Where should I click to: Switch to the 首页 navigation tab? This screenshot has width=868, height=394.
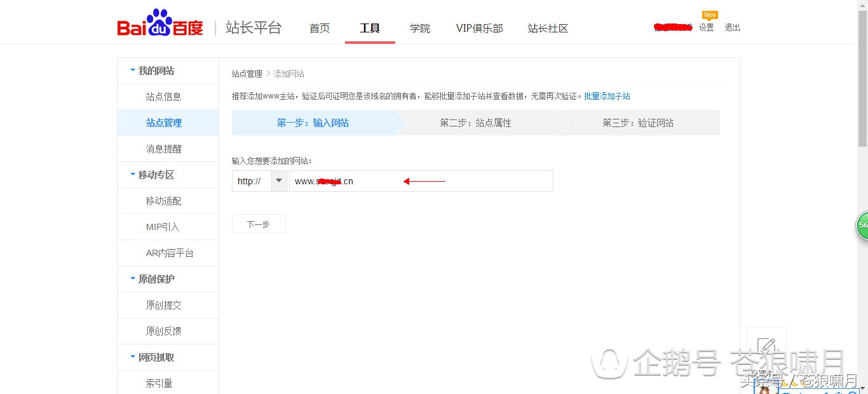pos(320,28)
